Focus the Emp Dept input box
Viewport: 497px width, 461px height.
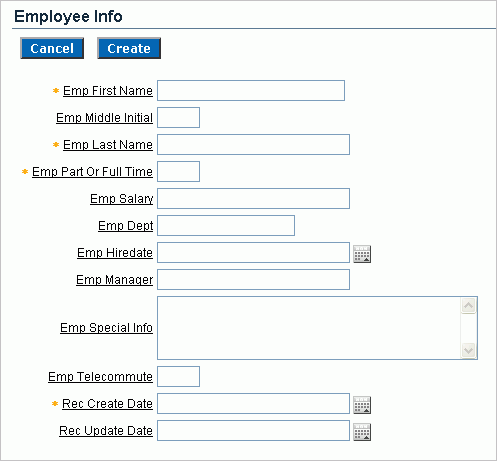point(226,225)
